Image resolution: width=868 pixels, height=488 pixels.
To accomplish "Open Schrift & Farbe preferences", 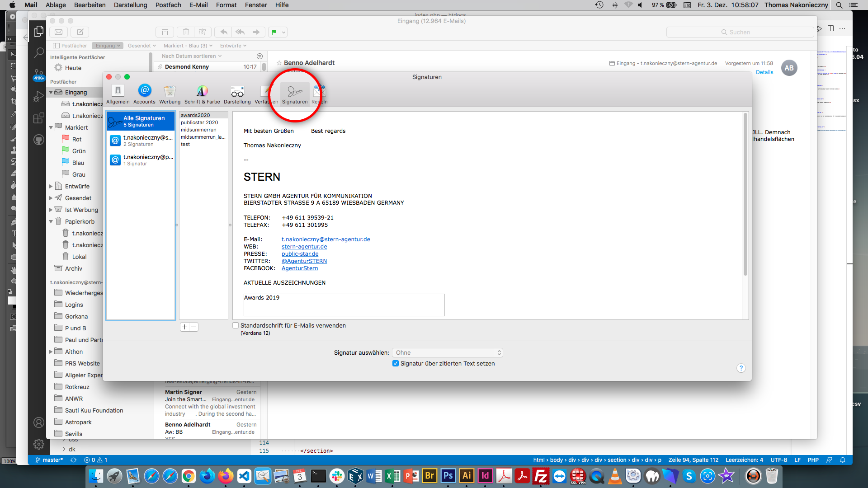I will click(202, 94).
